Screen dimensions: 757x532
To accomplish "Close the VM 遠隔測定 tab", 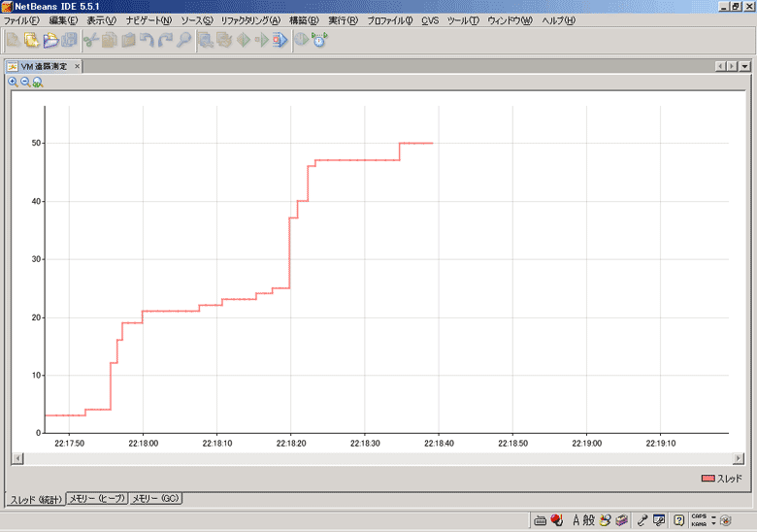I will tap(77, 66).
